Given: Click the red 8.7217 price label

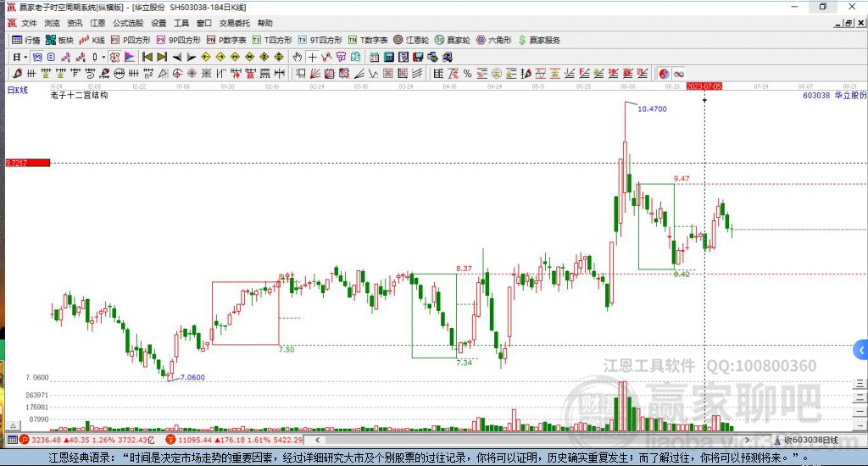Looking at the screenshot, I should point(28,163).
